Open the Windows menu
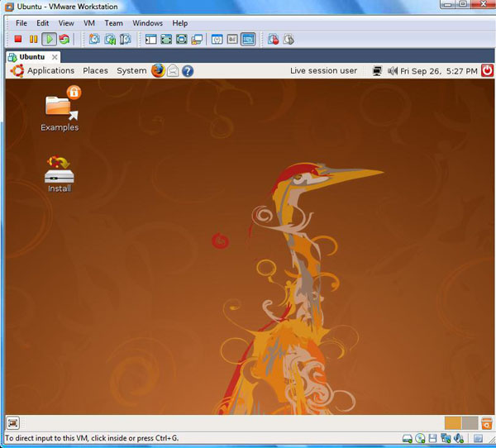The width and height of the screenshot is (496, 448). click(147, 23)
